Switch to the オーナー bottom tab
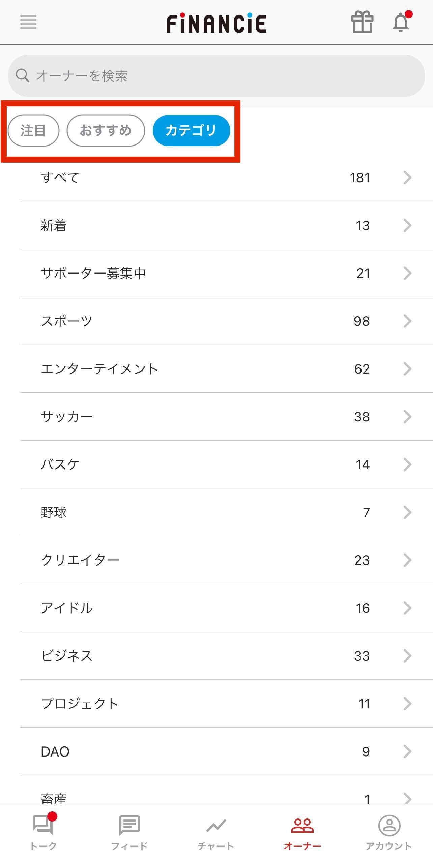This screenshot has height=868, width=433. tap(302, 832)
